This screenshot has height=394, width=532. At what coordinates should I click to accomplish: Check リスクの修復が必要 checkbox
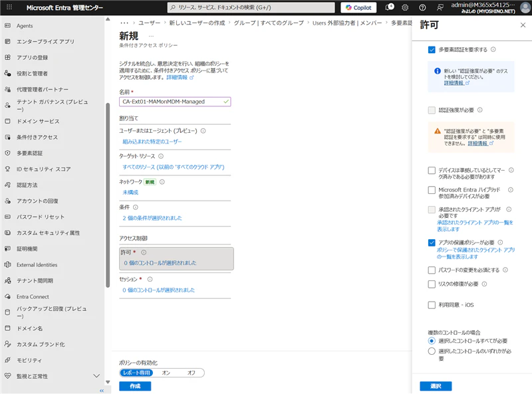click(432, 284)
